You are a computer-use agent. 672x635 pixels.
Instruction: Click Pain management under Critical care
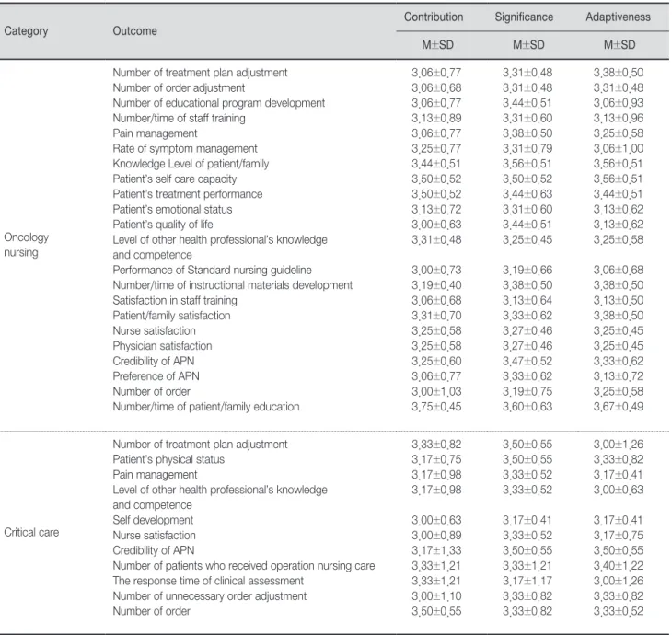[x=155, y=475]
